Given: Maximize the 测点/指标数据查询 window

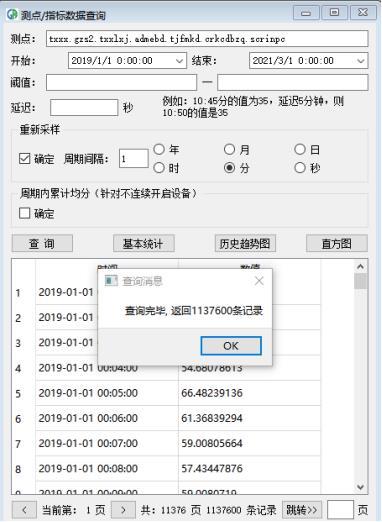Looking at the screenshot, I should [x=334, y=13].
